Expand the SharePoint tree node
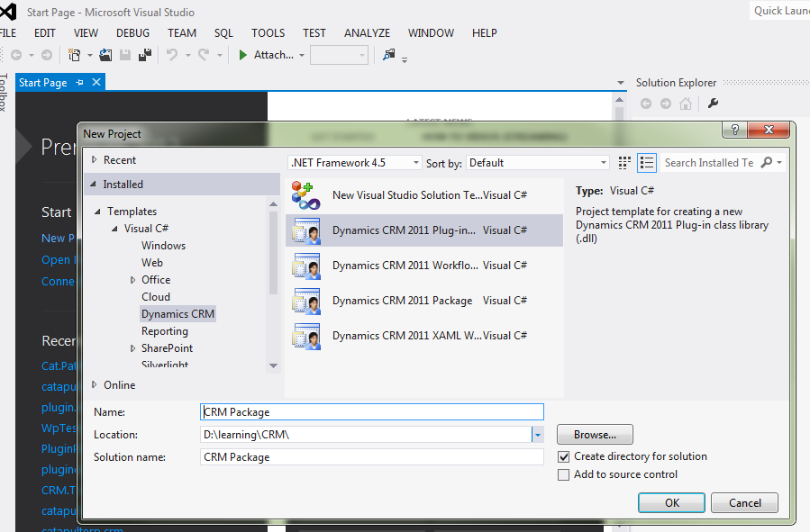Screen dimensions: 810x532 tap(132, 348)
